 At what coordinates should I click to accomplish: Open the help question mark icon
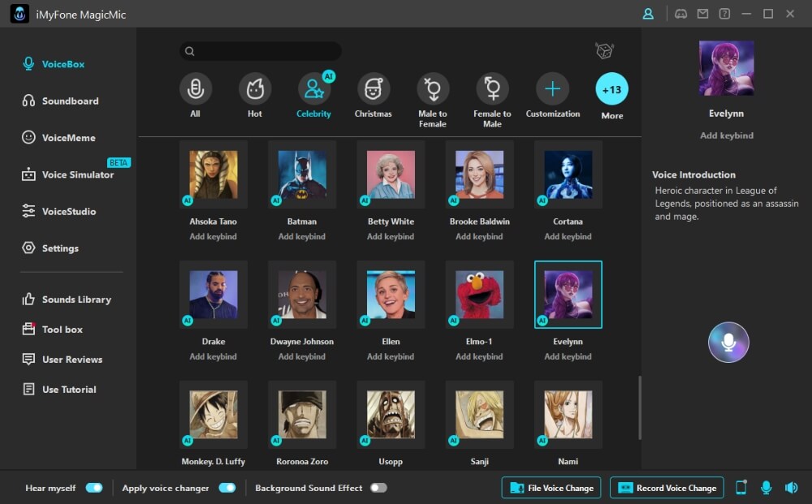pos(724,14)
